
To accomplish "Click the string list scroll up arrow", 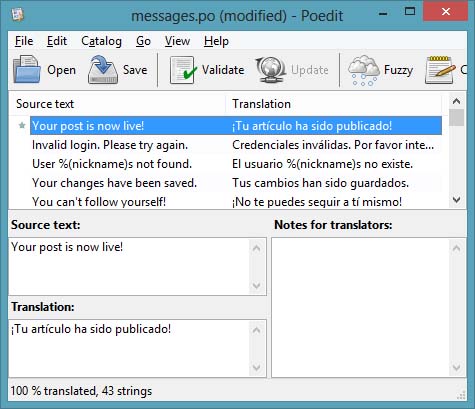I will click(457, 101).
